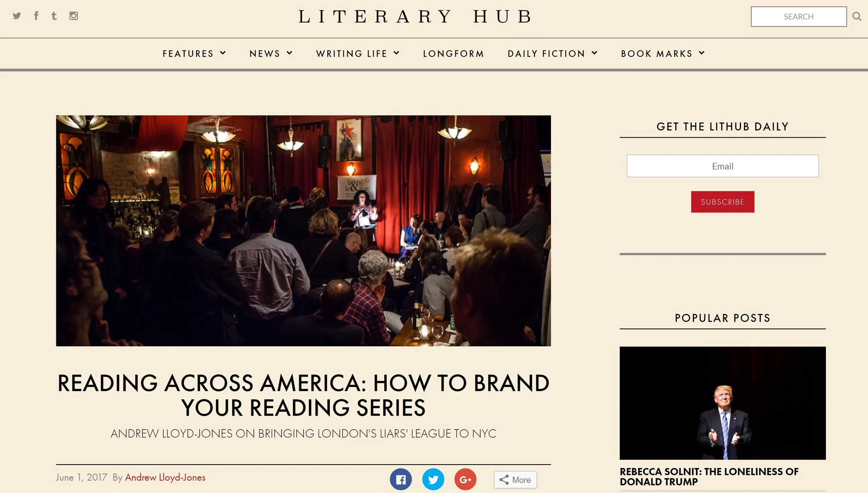Viewport: 868px width, 493px height.
Task: Click the search magnifier icon
Action: [x=857, y=16]
